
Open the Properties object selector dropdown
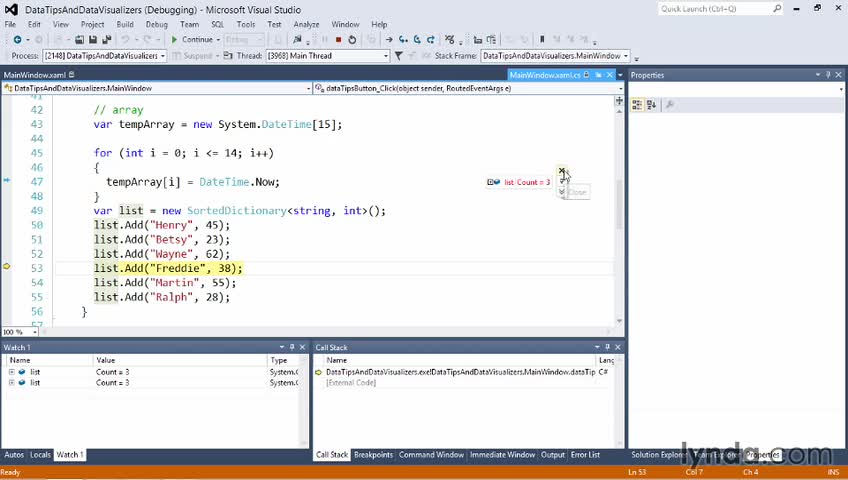841,89
